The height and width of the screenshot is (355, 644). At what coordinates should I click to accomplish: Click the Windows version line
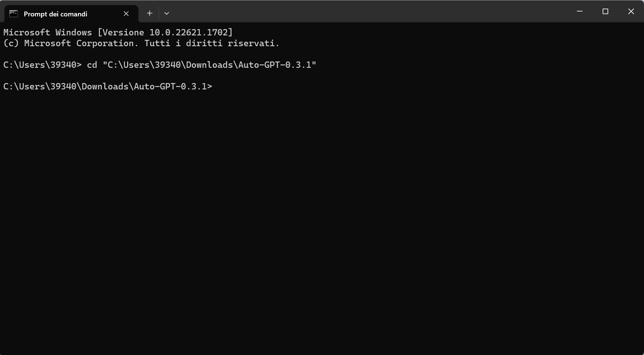click(117, 32)
